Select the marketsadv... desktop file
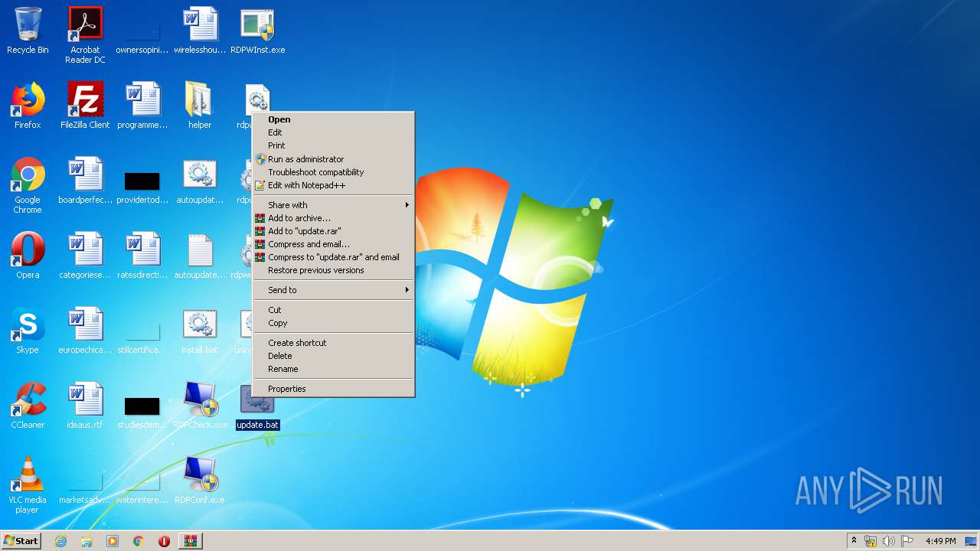The height and width of the screenshot is (551, 980). [x=85, y=486]
